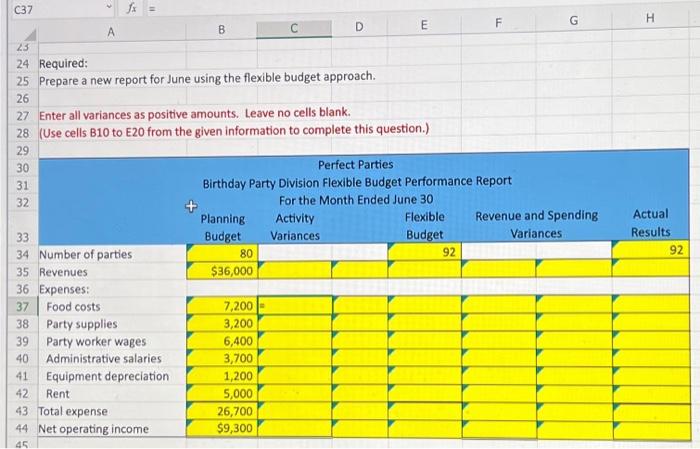Select column D header
Image resolution: width=700 pixels, height=449 pixels.
359,27
